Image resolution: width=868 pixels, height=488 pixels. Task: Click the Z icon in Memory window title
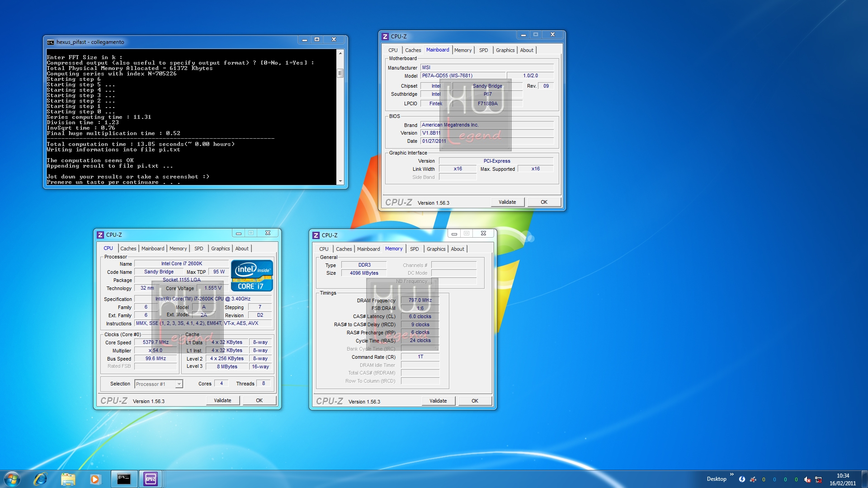[316, 235]
